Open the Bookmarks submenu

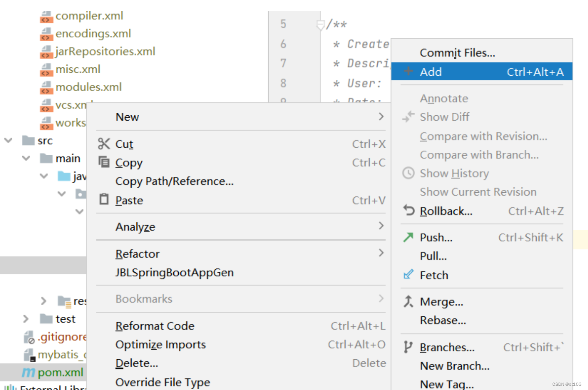(241, 299)
